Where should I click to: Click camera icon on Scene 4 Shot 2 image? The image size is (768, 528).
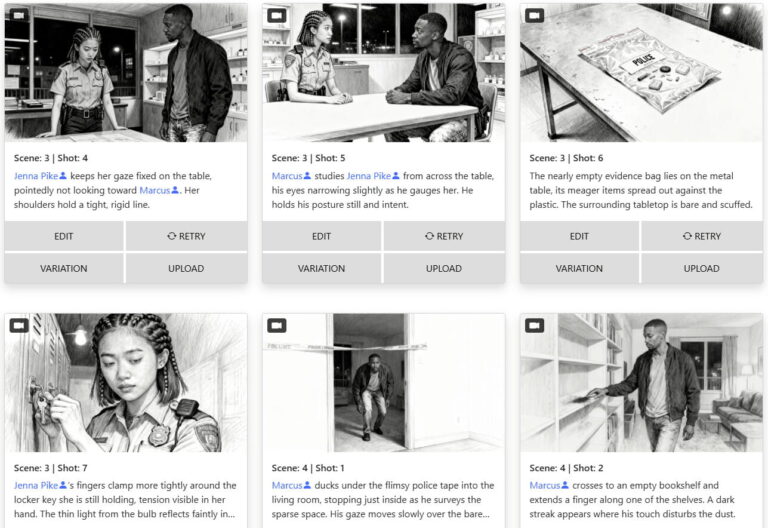535,326
